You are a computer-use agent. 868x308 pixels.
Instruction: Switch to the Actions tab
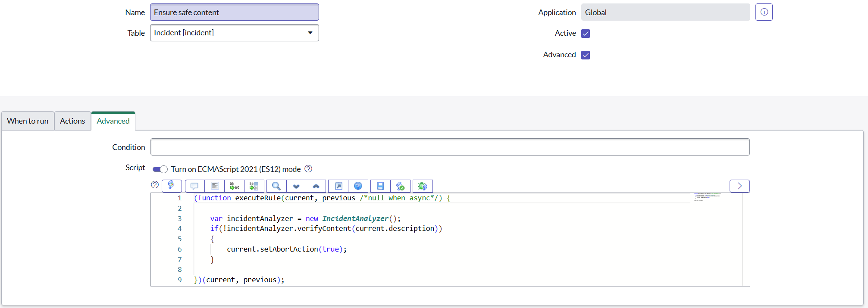tap(72, 121)
